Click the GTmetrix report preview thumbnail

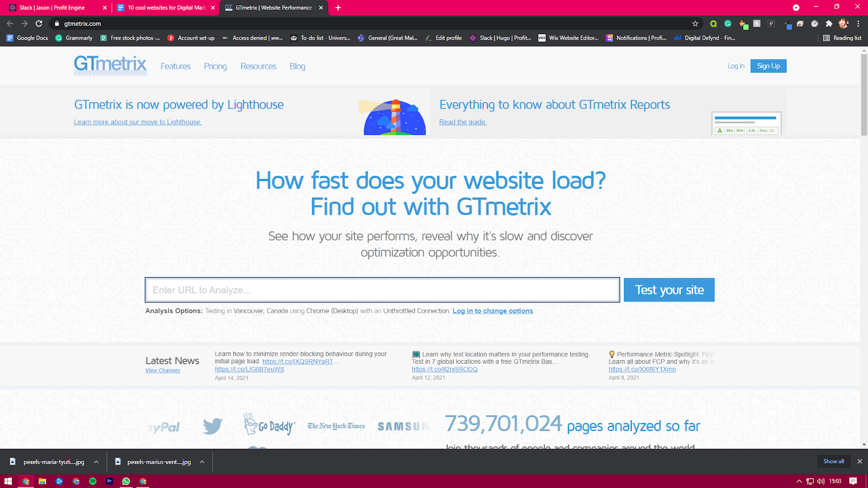click(x=746, y=124)
